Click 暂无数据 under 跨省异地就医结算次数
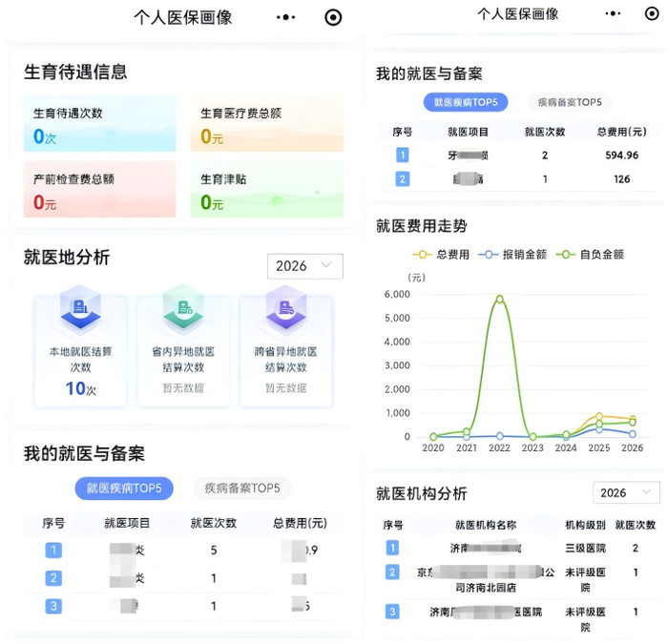The height and width of the screenshot is (644, 668). 286,388
